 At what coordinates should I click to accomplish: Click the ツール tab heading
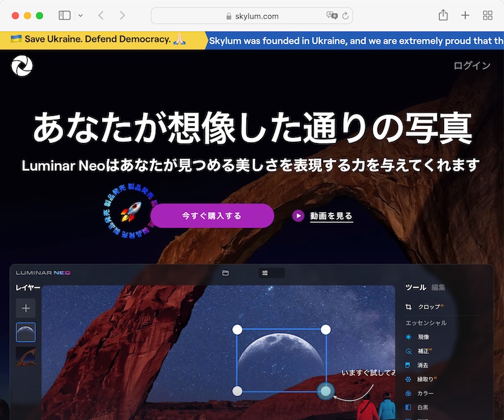point(416,287)
